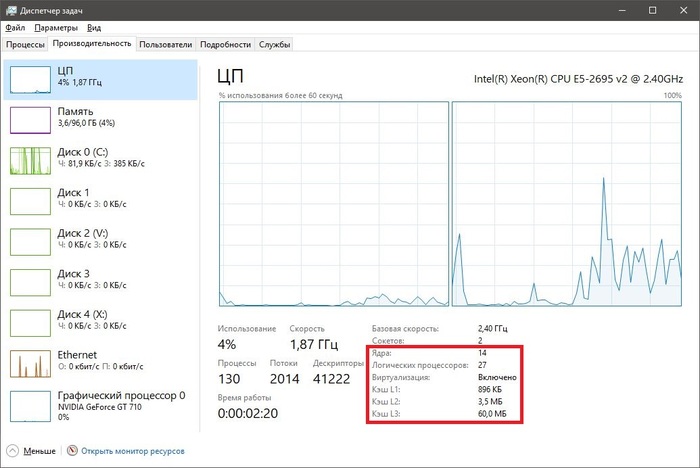Select the Диск 1 graph icon
The width and height of the screenshot is (700, 468).
[30, 200]
